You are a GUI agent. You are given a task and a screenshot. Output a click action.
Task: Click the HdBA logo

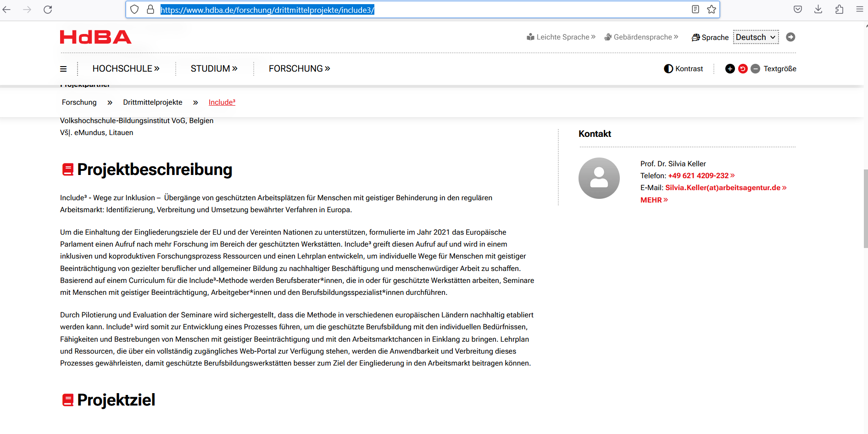[95, 37]
